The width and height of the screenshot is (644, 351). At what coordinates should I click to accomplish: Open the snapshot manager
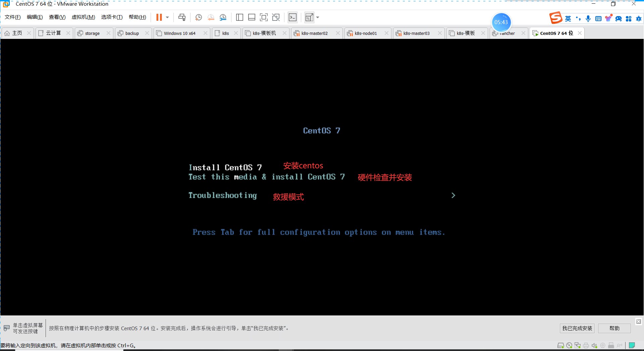pyautogui.click(x=223, y=17)
